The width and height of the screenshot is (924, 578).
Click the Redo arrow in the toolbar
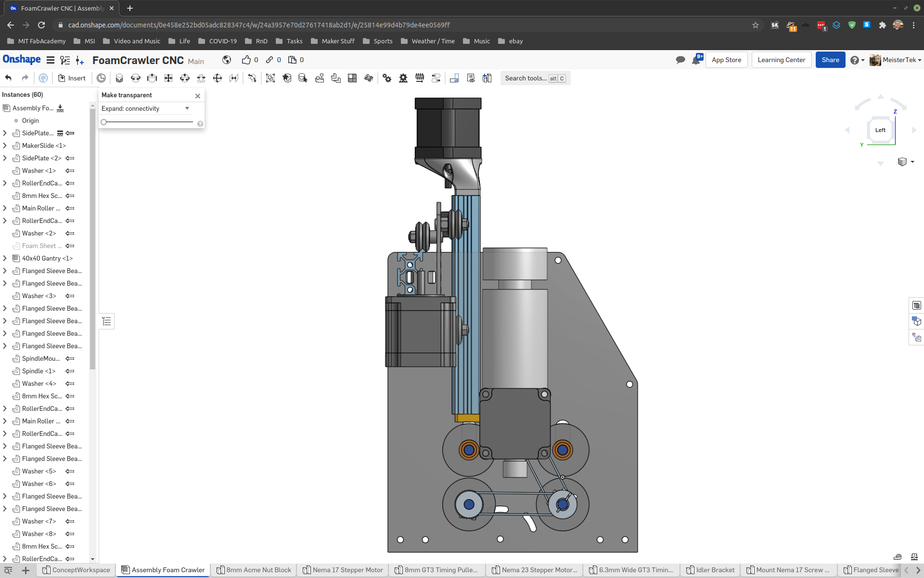(25, 78)
